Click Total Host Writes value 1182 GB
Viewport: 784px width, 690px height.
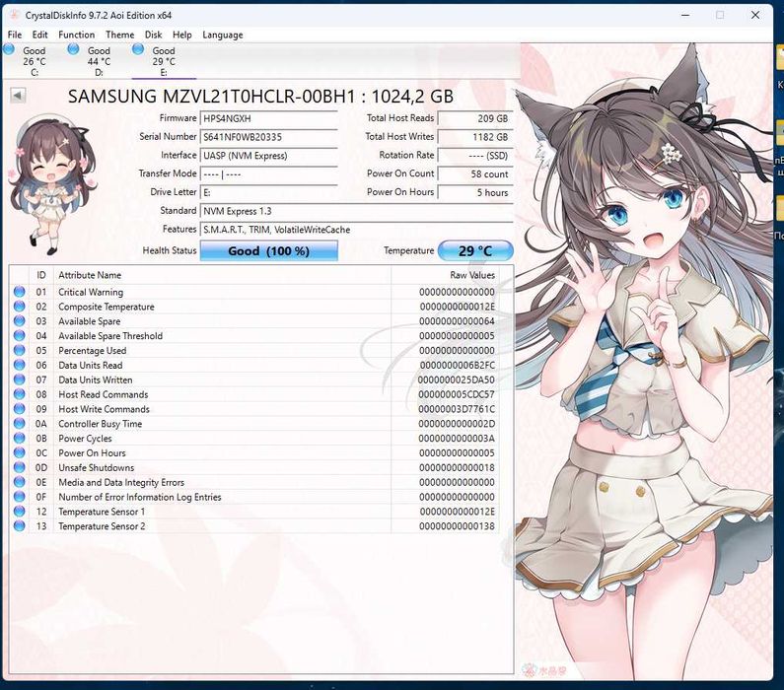(x=475, y=137)
